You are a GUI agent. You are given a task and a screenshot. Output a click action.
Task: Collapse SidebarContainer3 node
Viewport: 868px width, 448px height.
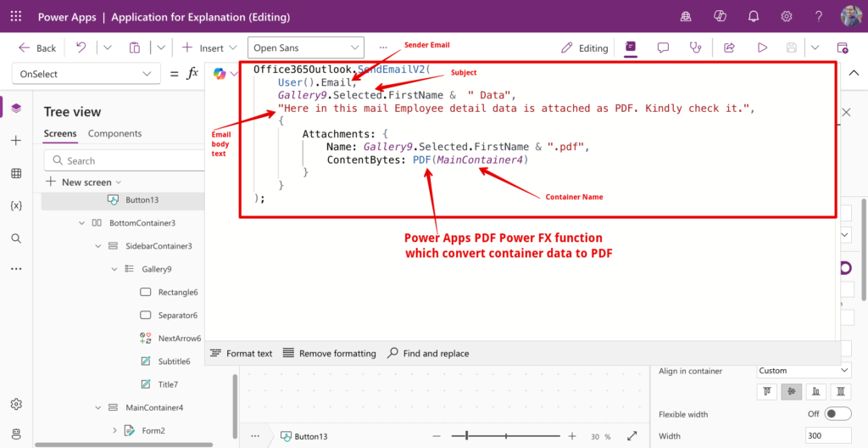98,246
